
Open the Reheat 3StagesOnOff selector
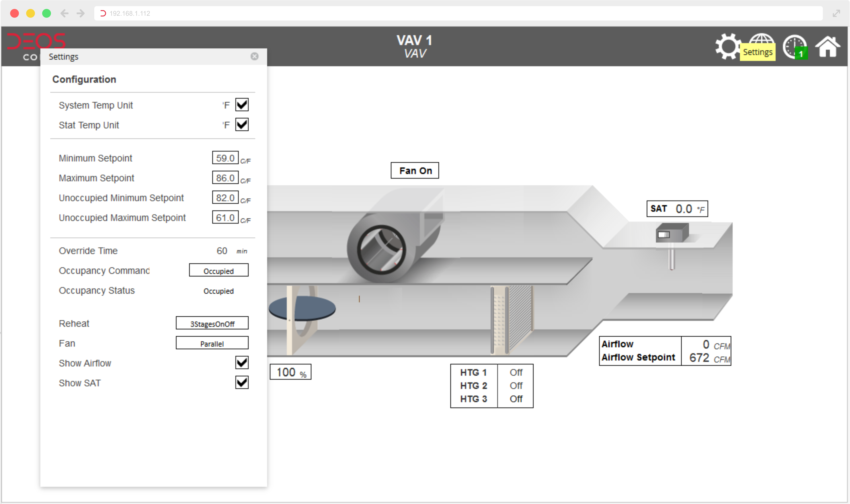coord(212,323)
